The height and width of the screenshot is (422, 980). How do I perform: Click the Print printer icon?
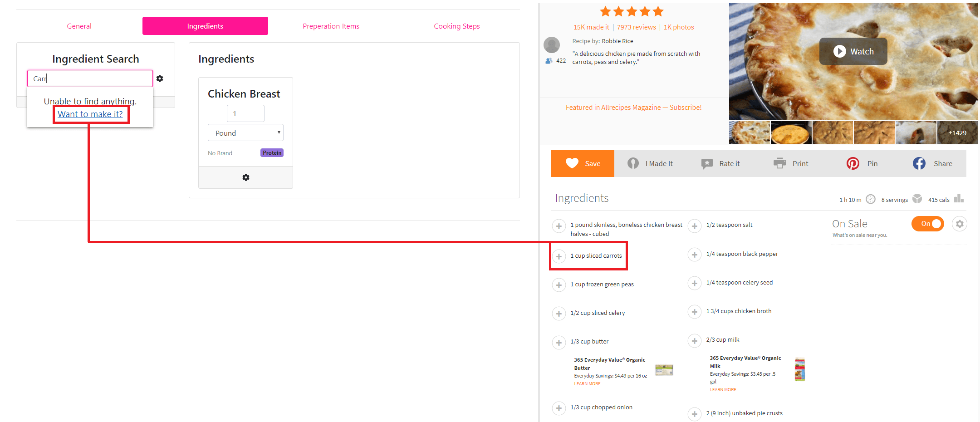[x=779, y=163]
